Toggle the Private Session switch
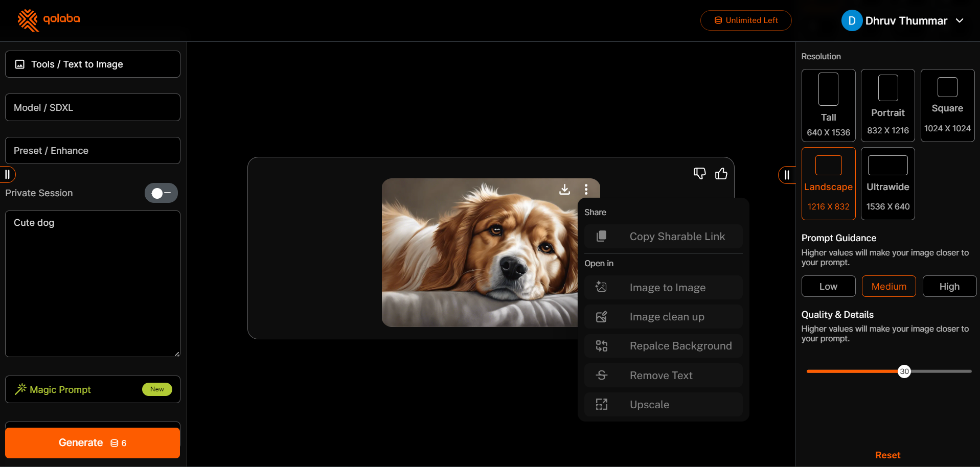The height and width of the screenshot is (467, 980). (x=161, y=193)
